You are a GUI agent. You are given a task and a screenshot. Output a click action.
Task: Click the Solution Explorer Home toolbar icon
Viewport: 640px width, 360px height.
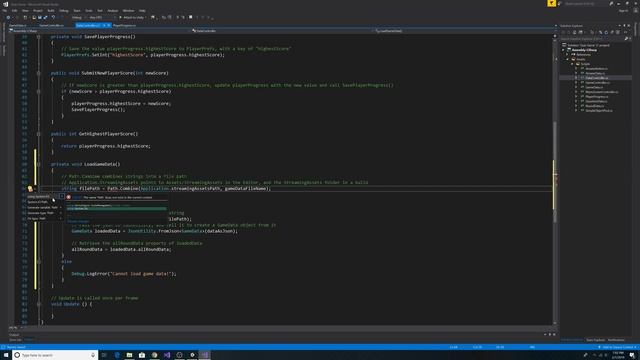point(574,32)
